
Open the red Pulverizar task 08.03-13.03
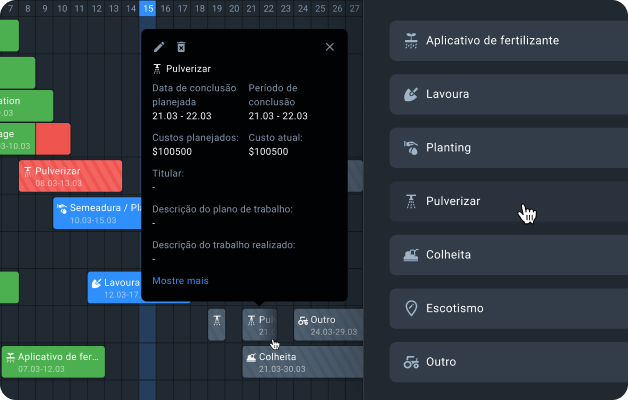[70, 176]
